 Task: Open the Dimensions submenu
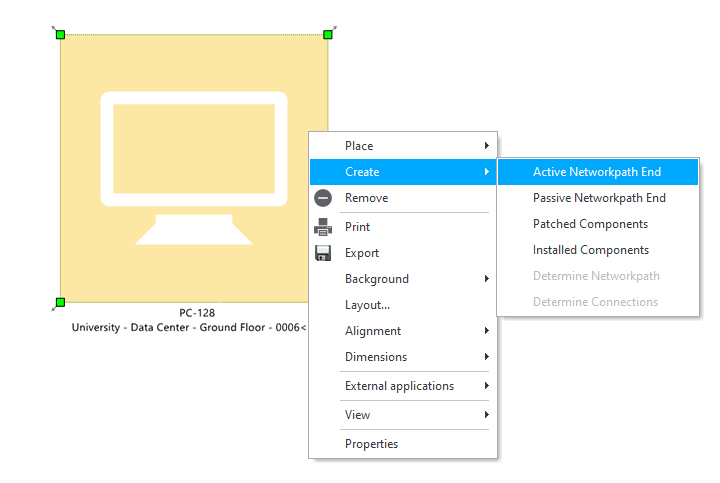403,357
